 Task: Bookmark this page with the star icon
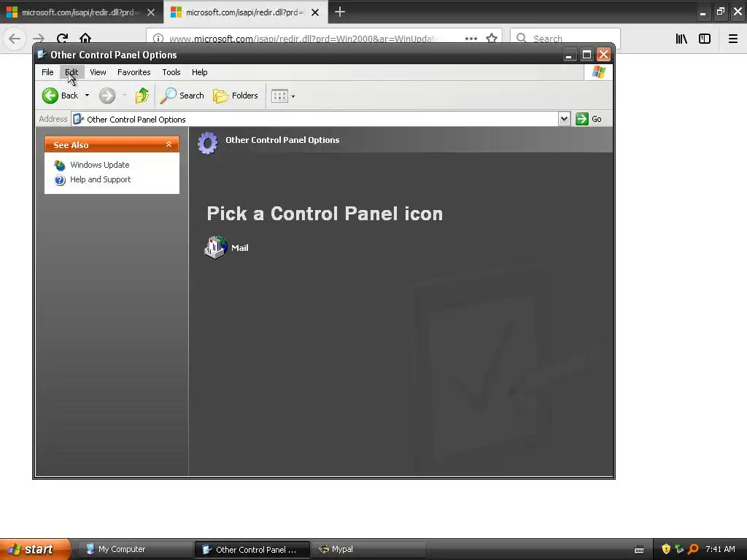click(492, 39)
